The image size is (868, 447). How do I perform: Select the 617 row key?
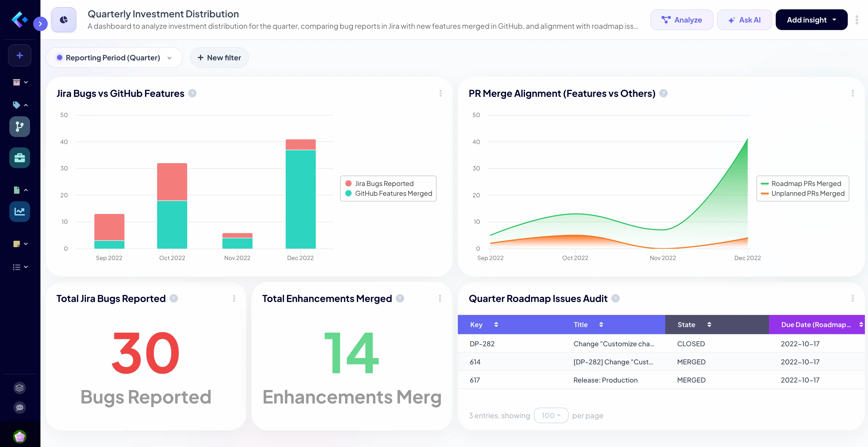pos(474,380)
